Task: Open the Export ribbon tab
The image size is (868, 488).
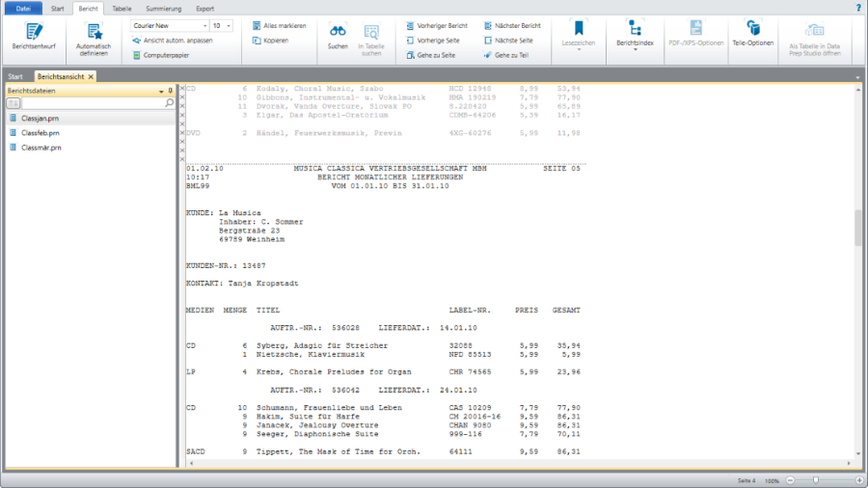Action: (x=204, y=8)
